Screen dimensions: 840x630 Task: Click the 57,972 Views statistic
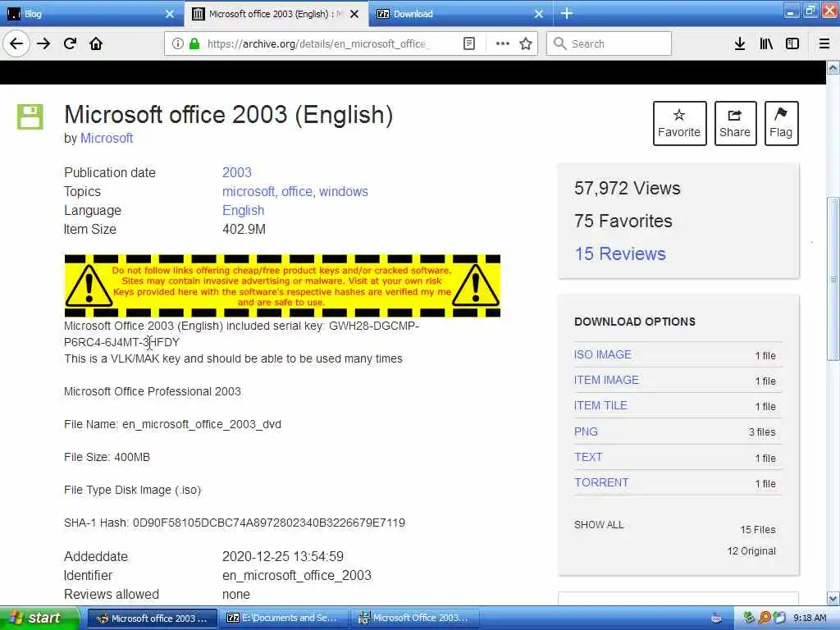pos(628,188)
